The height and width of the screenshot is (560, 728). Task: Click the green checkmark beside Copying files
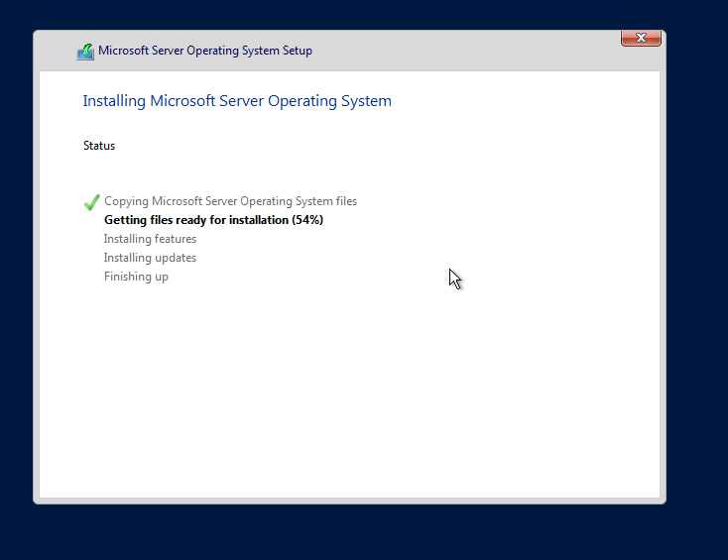pos(92,202)
